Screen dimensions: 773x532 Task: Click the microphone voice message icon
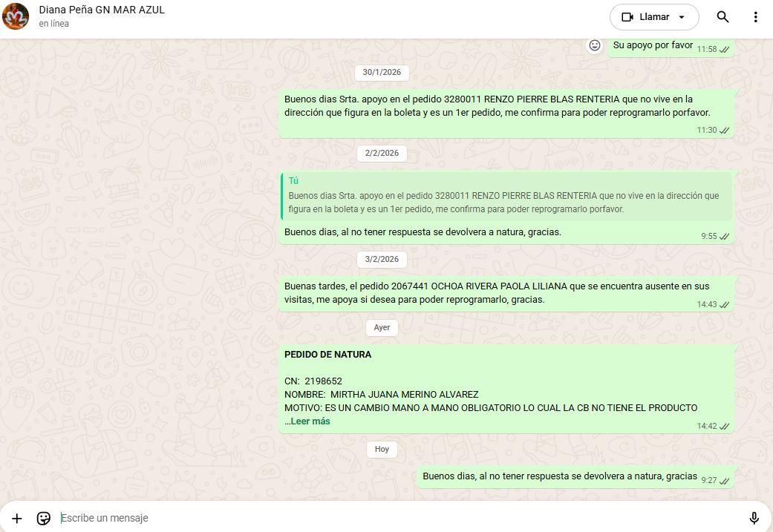point(754,518)
